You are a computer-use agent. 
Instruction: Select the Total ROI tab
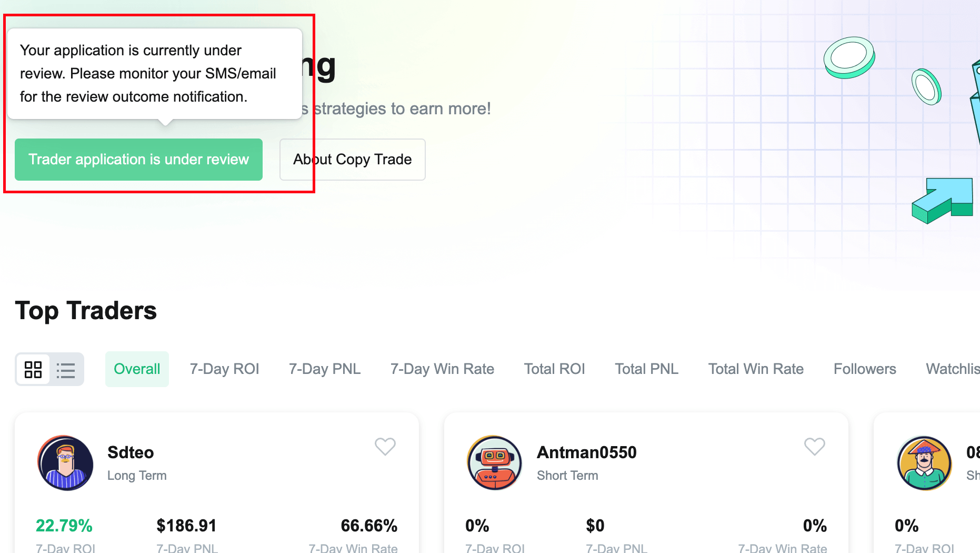click(555, 369)
